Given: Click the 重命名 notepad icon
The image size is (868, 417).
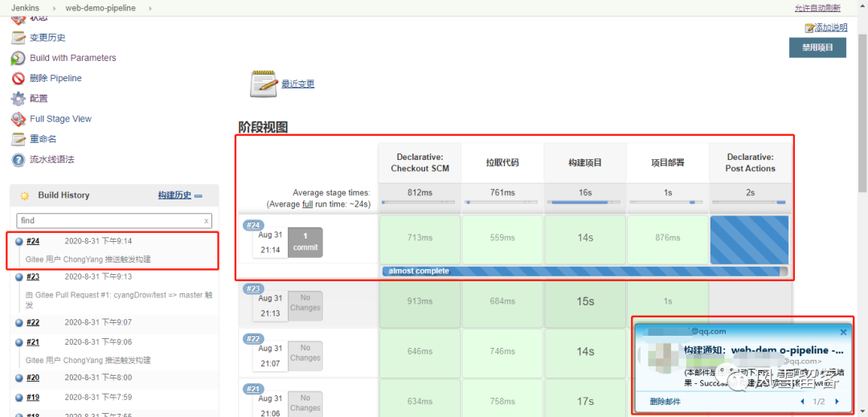Looking at the screenshot, I should pyautogui.click(x=18, y=139).
